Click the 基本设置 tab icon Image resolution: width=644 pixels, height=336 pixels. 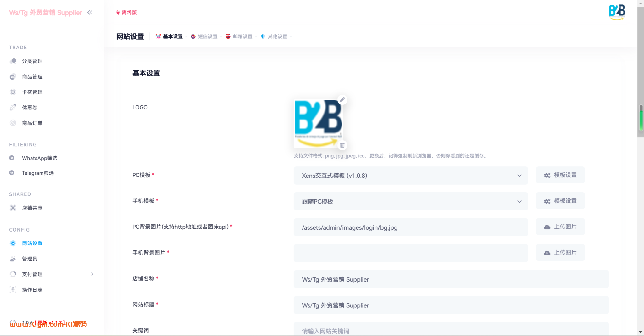[158, 36]
